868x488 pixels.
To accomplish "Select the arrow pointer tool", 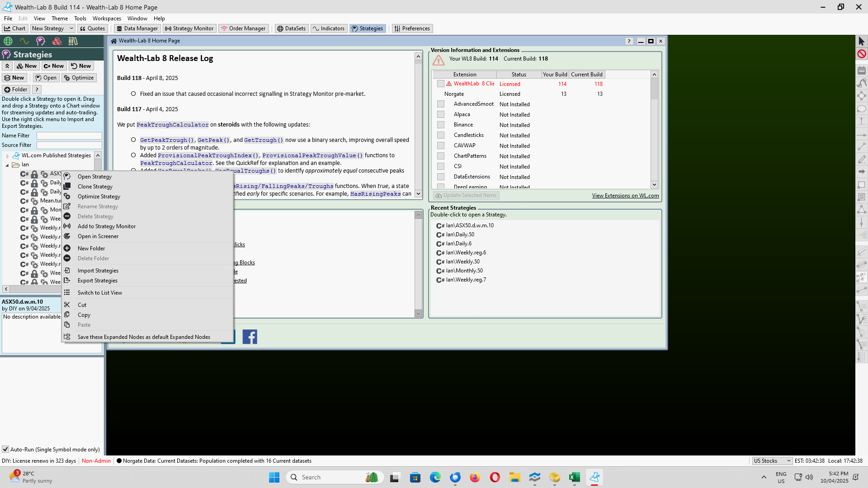I will pos(861,41).
